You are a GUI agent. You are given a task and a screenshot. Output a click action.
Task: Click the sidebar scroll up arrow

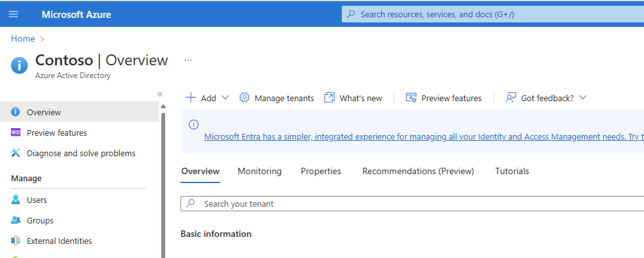pyautogui.click(x=163, y=106)
